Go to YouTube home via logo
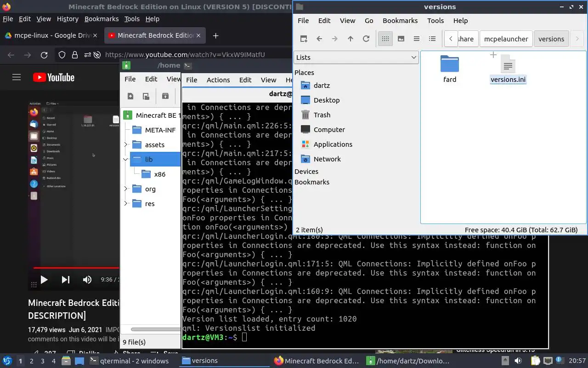Screen dimensions: 588x368 (54, 77)
